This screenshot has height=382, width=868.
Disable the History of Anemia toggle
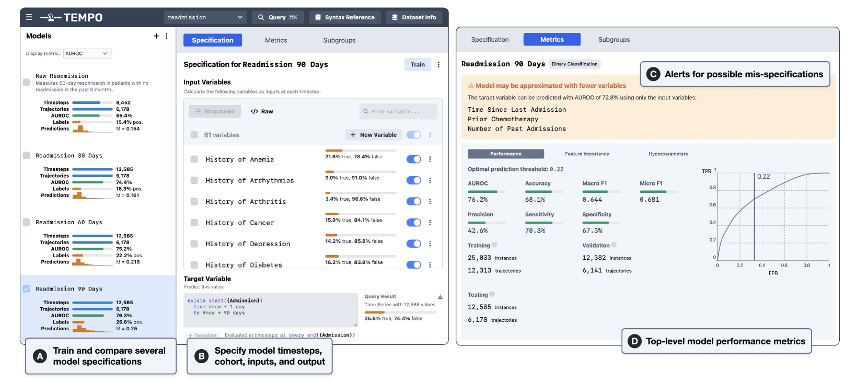point(414,159)
